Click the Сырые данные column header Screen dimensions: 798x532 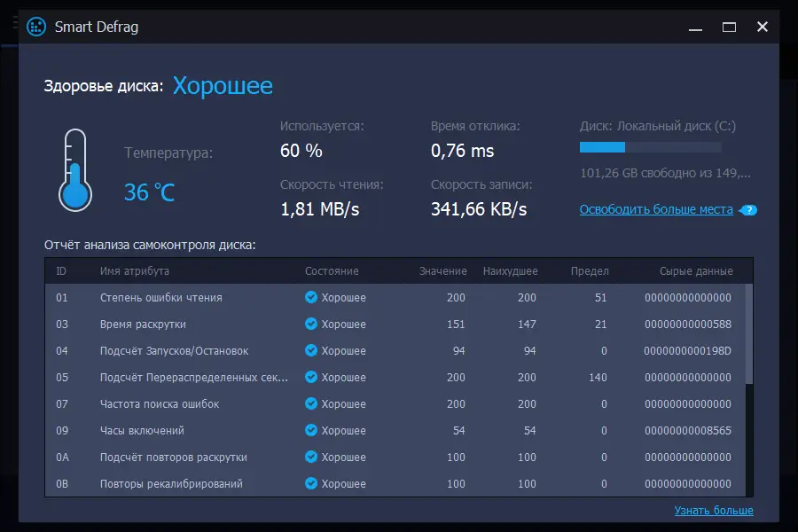[x=696, y=271]
